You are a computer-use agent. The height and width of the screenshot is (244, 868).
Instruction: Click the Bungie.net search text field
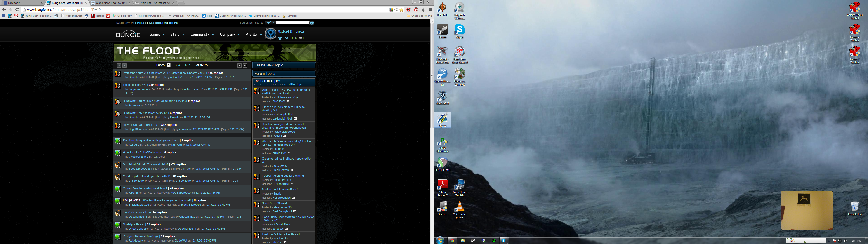click(x=292, y=23)
